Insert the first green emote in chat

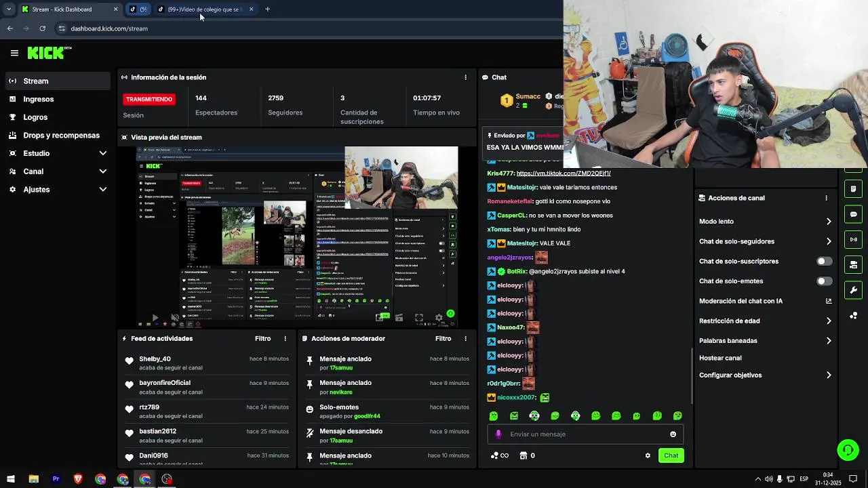(x=494, y=415)
